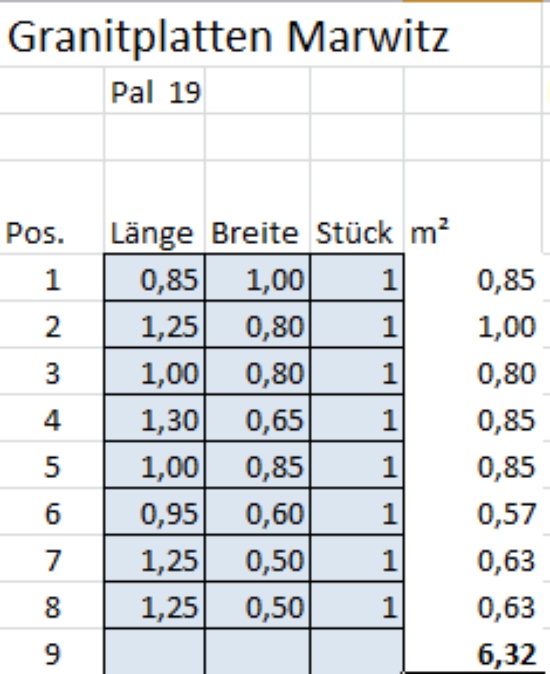This screenshot has width=550, height=674.
Task: Select Länge value 0,95 in position 6
Action: pos(155,512)
